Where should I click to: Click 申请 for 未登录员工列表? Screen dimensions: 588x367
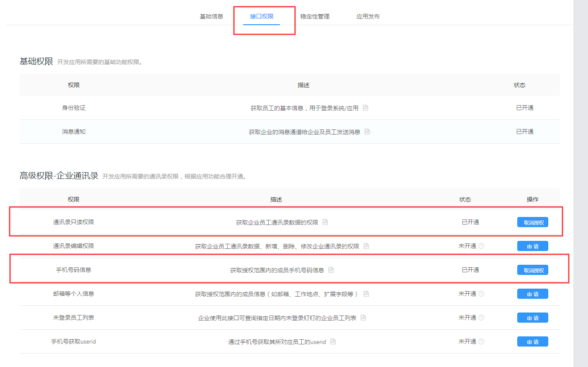[533, 318]
